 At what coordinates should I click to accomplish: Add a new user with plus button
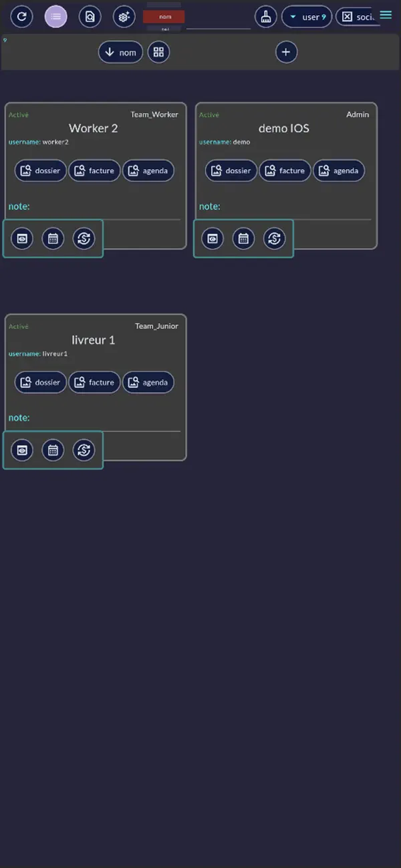pos(286,52)
